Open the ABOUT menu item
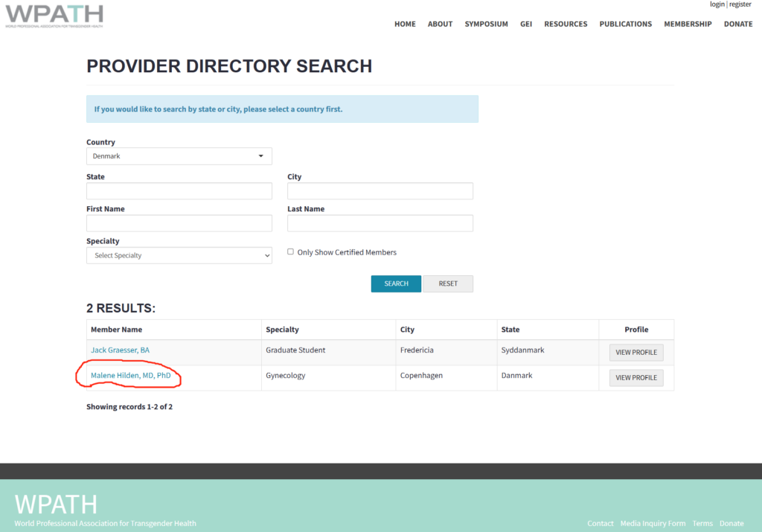This screenshot has height=532, width=762. pyautogui.click(x=440, y=24)
